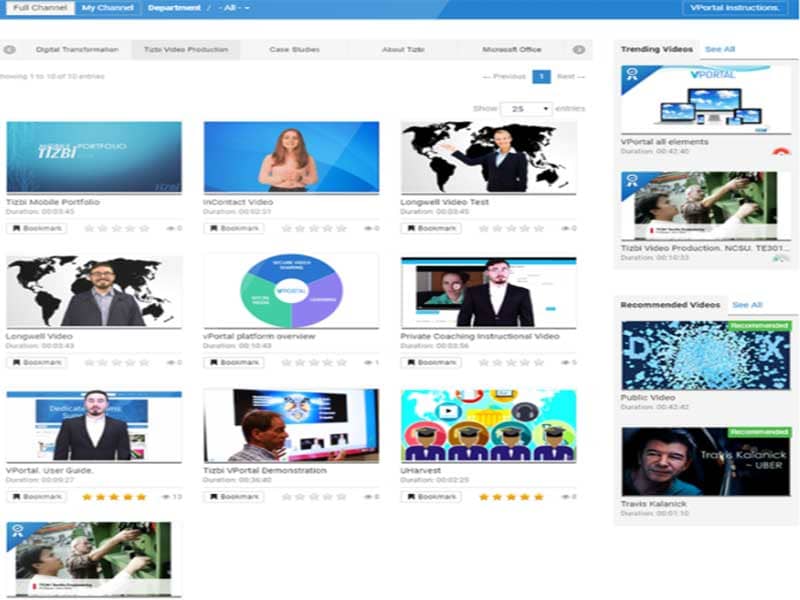Open Longwell Video thumbnail with bearded man
The height and width of the screenshot is (600, 800).
click(94, 292)
